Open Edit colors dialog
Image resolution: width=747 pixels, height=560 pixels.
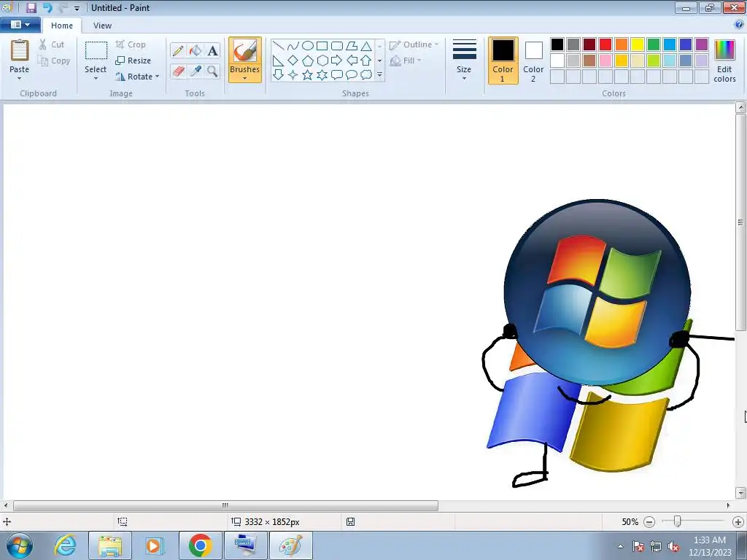click(724, 61)
